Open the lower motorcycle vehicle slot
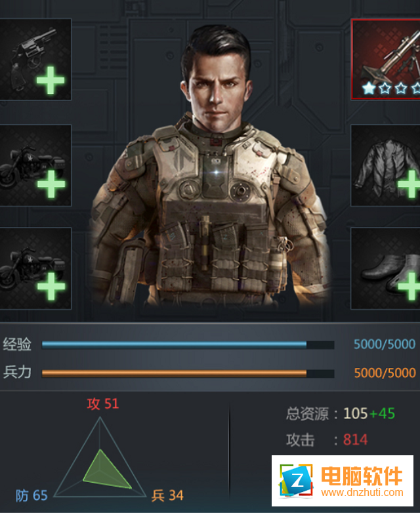The width and height of the screenshot is (420, 513). (x=35, y=268)
